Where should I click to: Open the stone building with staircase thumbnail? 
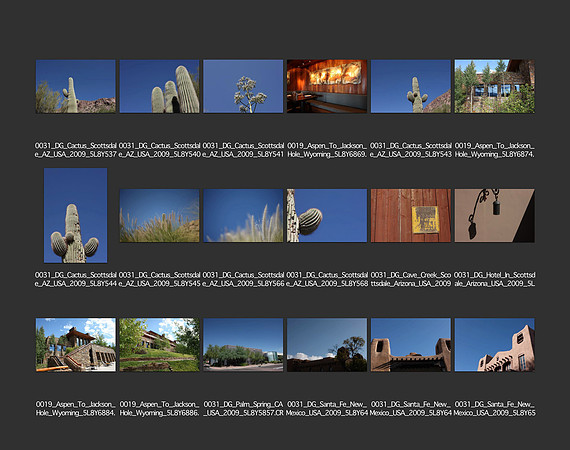76,345
